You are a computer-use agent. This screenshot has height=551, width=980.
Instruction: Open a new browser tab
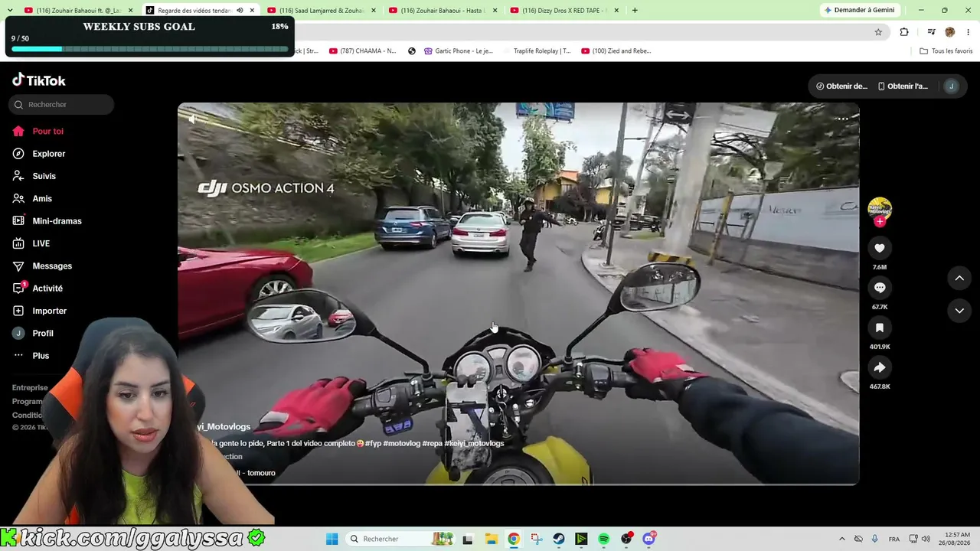tap(635, 10)
